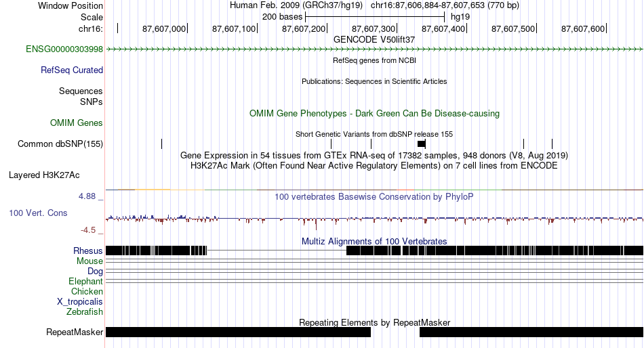Select the OMIM Genes track label
644x348 pixels.
77,123
